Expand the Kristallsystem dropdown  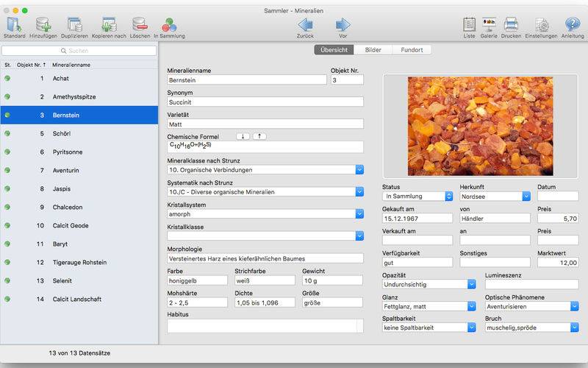pyautogui.click(x=359, y=214)
